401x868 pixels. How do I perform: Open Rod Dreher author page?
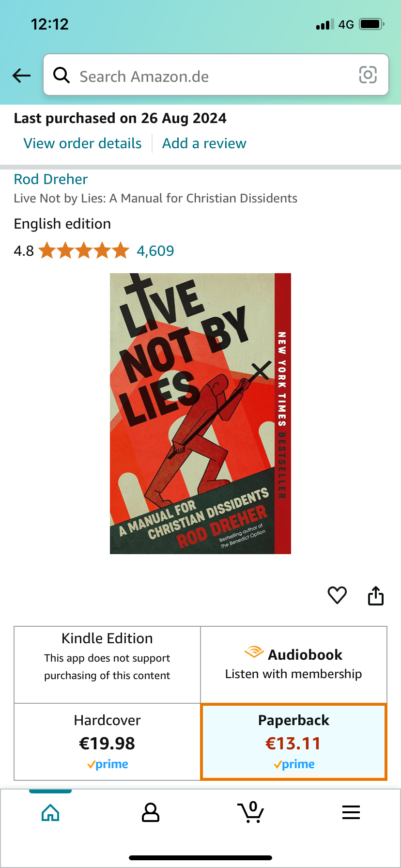51,179
